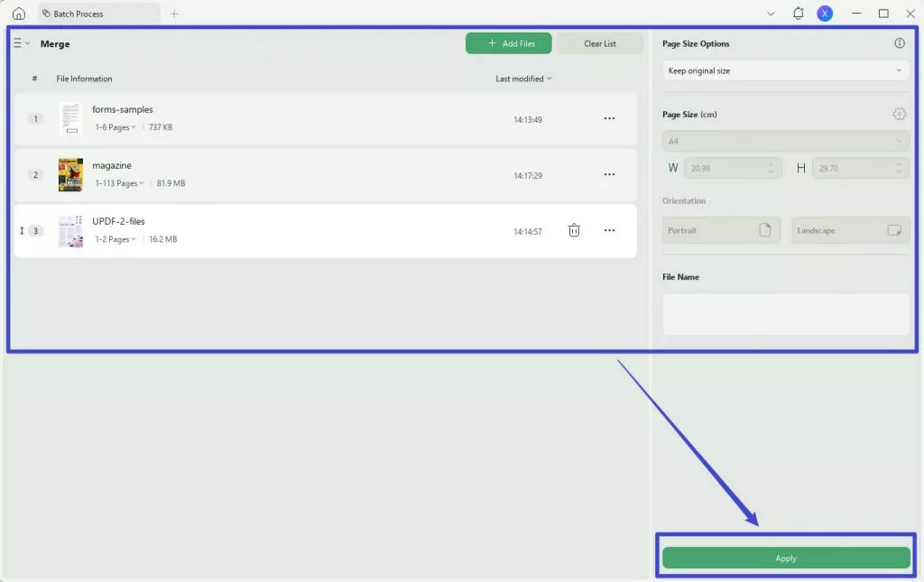Viewport: 924px width, 582px height.
Task: Open a new tab with plus
Action: point(174,14)
